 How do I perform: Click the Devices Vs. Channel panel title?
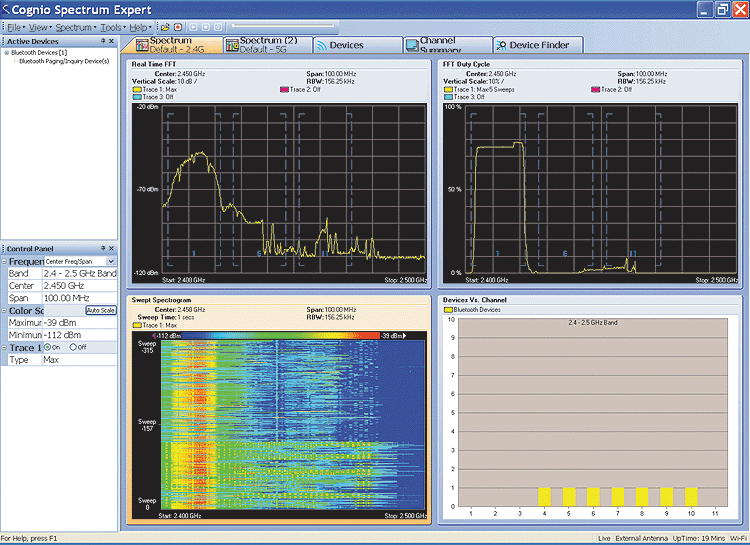coord(474,300)
